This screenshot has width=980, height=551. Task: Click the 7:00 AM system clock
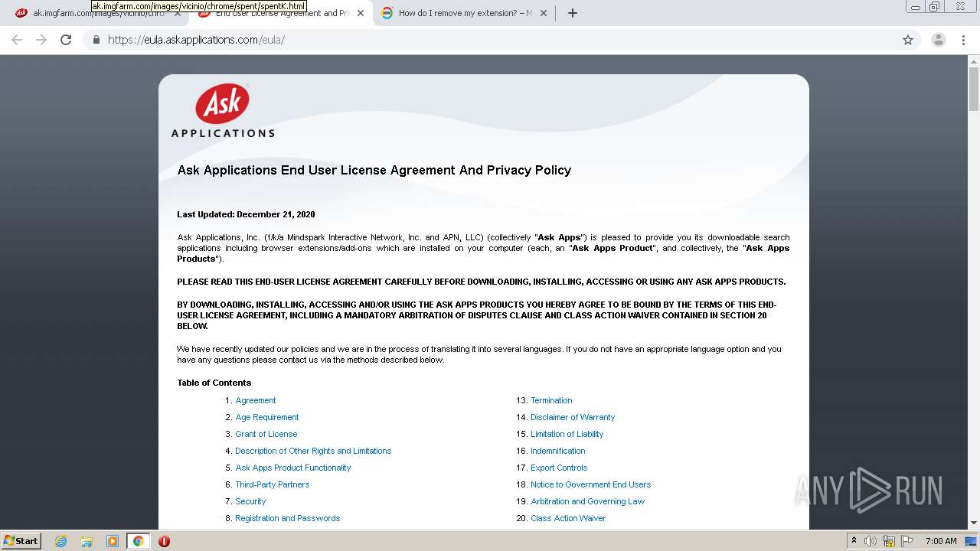click(941, 541)
